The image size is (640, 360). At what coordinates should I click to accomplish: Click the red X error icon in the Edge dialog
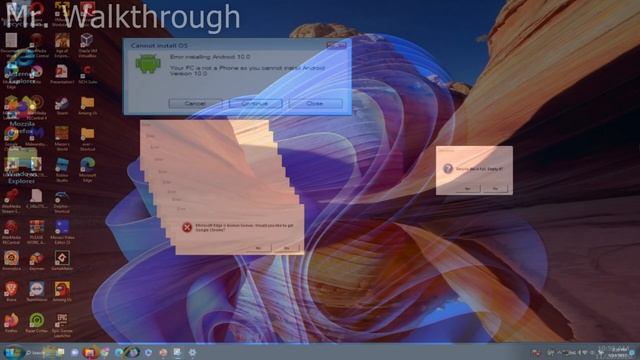187,227
